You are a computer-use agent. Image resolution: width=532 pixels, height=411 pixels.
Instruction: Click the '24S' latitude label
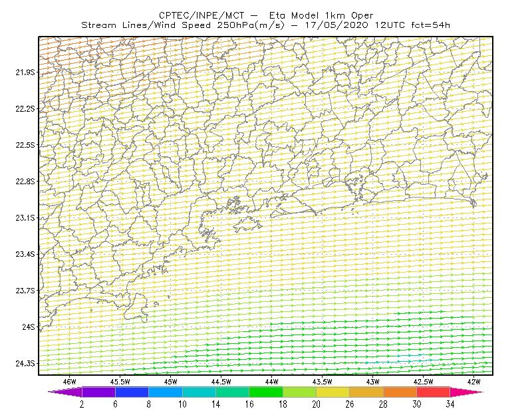coord(29,327)
